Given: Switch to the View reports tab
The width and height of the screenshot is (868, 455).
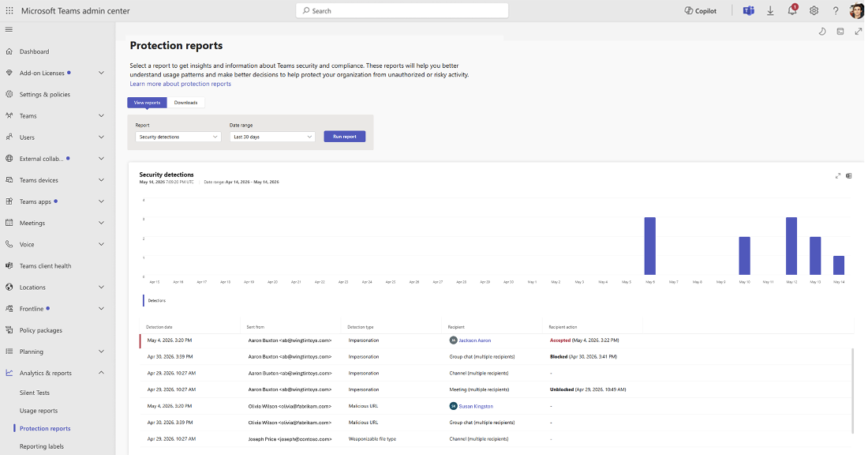Looking at the screenshot, I should [x=147, y=103].
